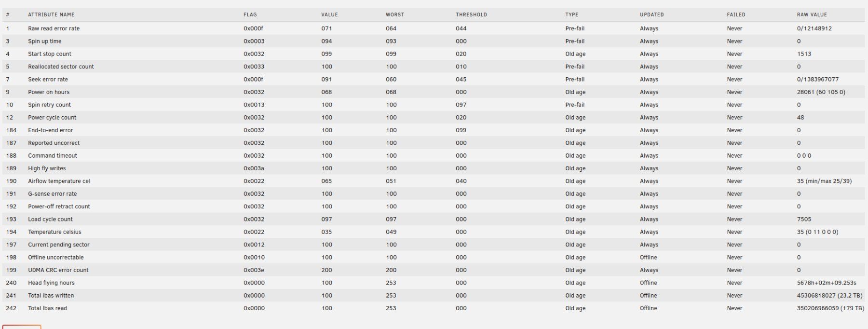Viewport: 868px width, 329px height.
Task: Click the FLAG column header
Action: 250,14
